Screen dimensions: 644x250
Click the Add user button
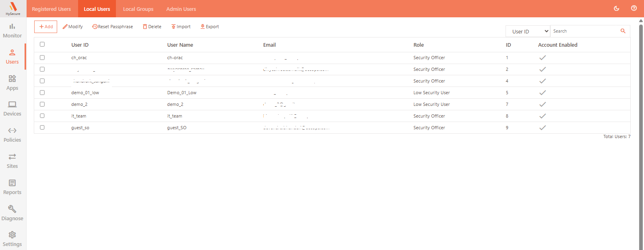pyautogui.click(x=46, y=27)
